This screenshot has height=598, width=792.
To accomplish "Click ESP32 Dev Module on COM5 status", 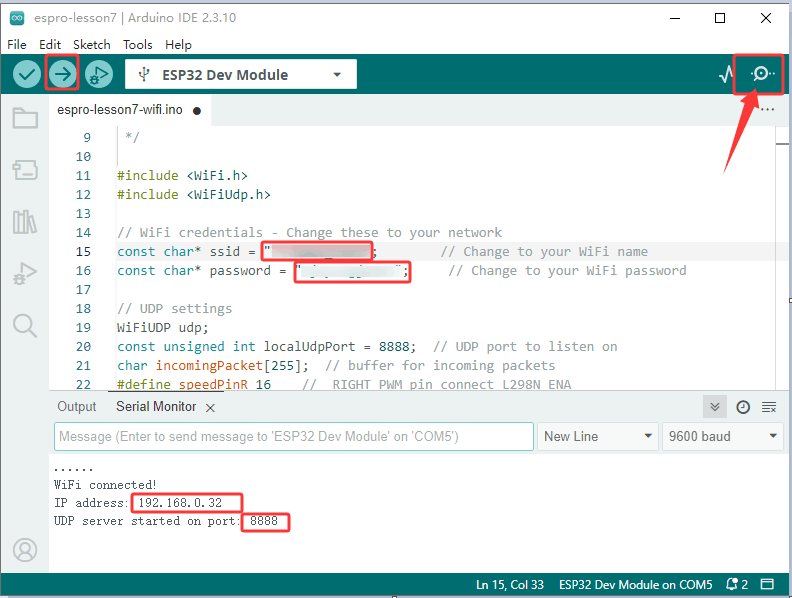I will (635, 584).
